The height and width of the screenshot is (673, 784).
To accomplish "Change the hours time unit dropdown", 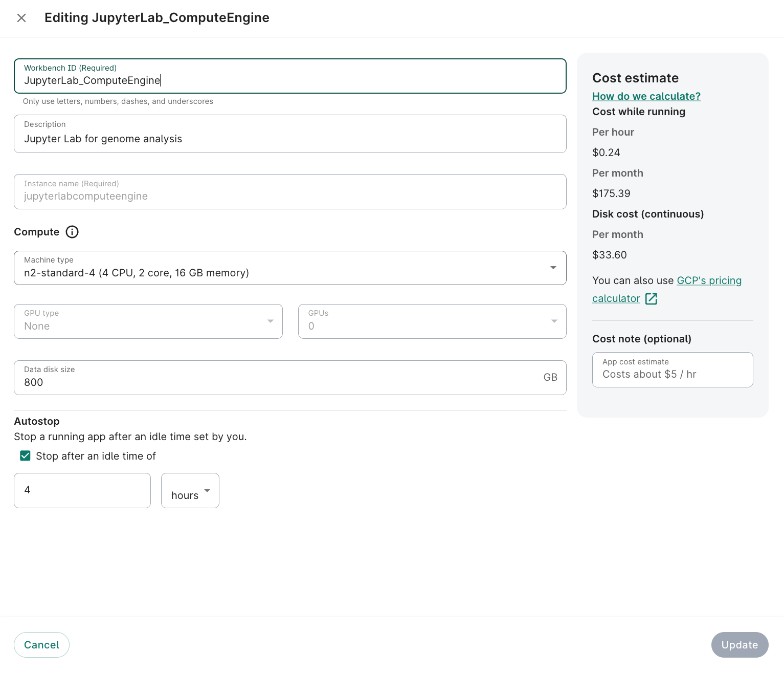I will coord(190,490).
